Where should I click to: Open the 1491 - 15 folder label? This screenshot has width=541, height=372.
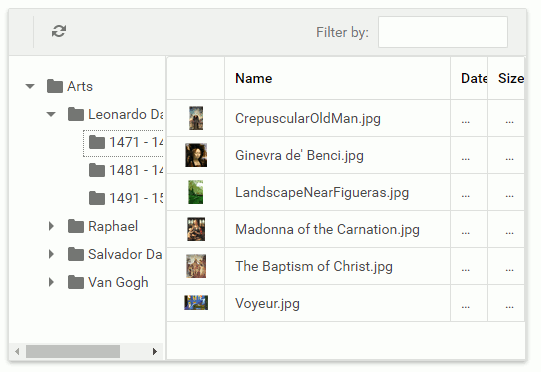[x=136, y=198]
